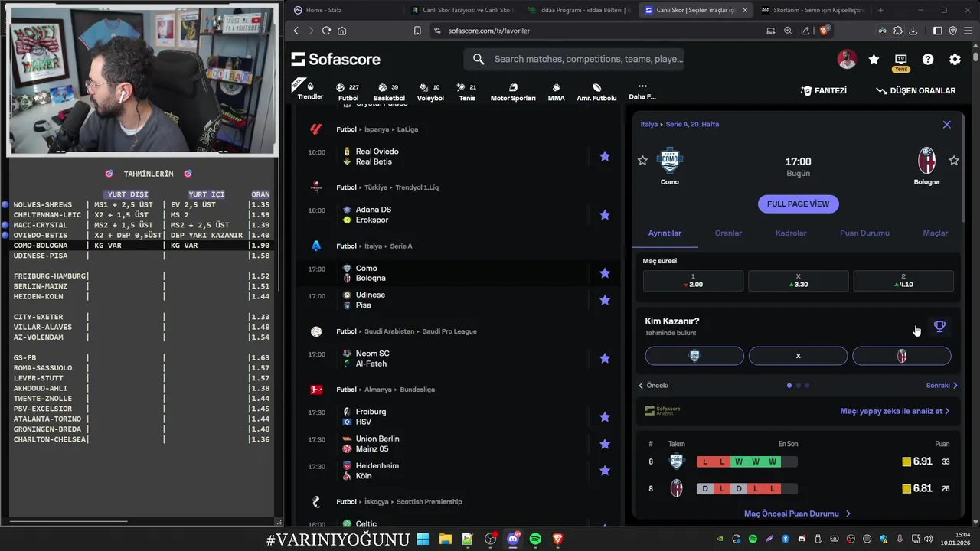Go to Sonraki prediction card
Image resolution: width=980 pixels, height=551 pixels.
942,386
